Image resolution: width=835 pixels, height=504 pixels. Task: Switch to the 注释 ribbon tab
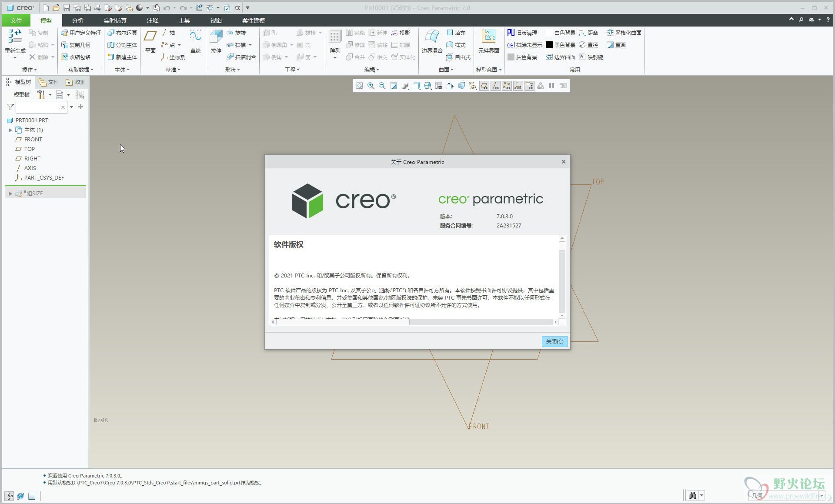pyautogui.click(x=153, y=20)
